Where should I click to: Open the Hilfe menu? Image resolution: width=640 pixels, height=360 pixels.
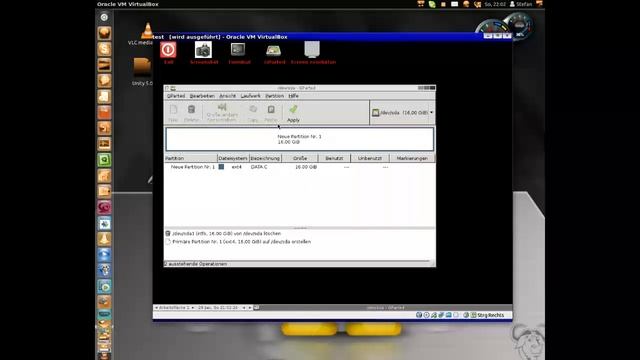click(x=293, y=96)
